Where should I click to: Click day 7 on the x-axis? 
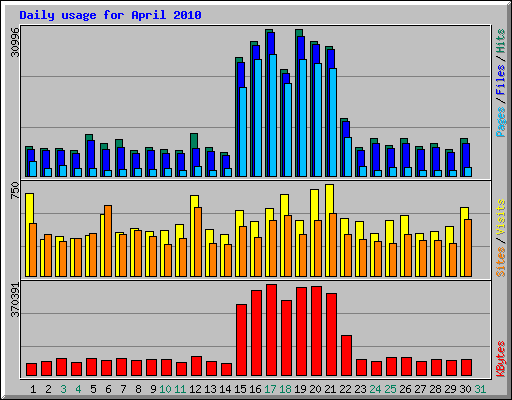point(123,389)
